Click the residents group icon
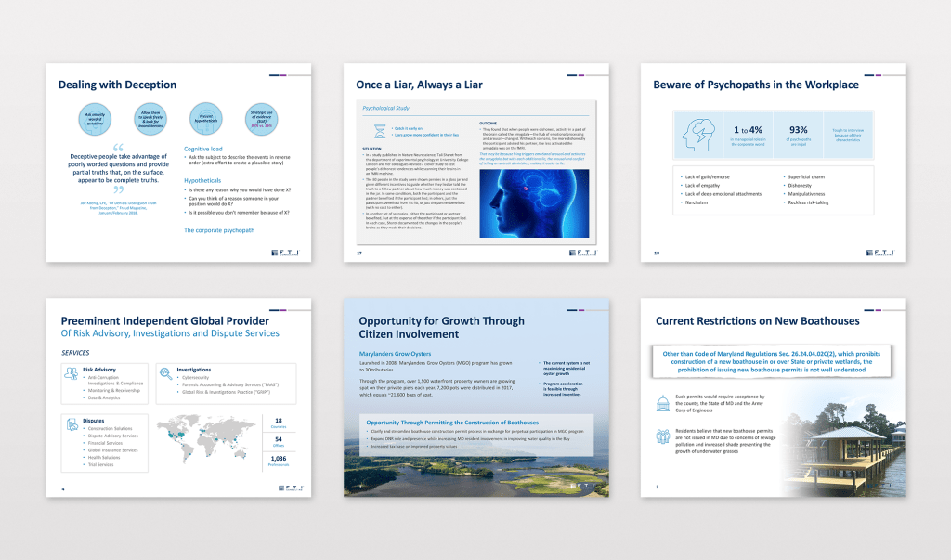The height and width of the screenshot is (560, 951). [x=663, y=437]
